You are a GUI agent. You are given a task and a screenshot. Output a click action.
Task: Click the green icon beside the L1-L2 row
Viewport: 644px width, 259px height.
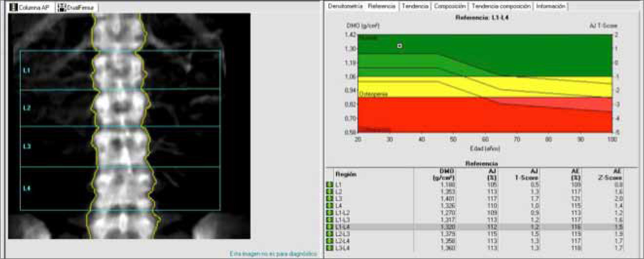(329, 213)
